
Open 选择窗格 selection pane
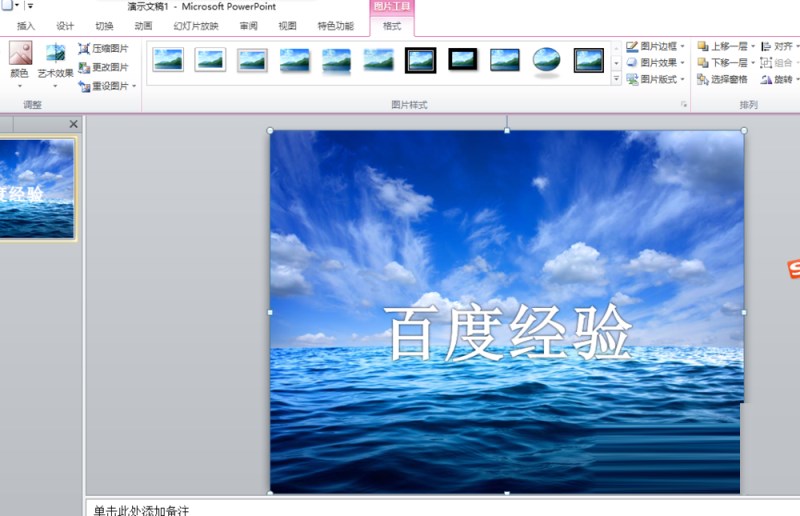pos(722,79)
